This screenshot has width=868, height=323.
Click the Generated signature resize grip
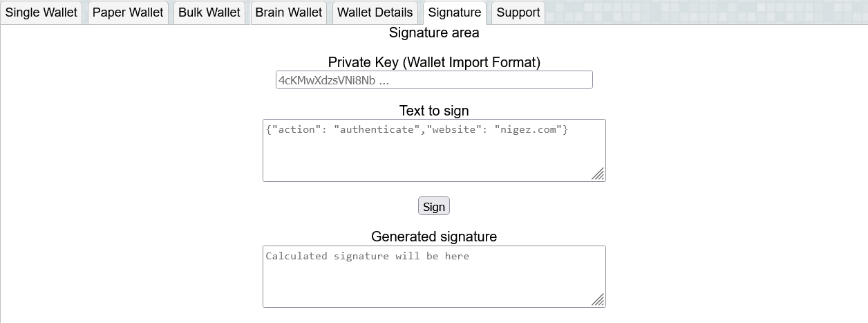click(598, 300)
